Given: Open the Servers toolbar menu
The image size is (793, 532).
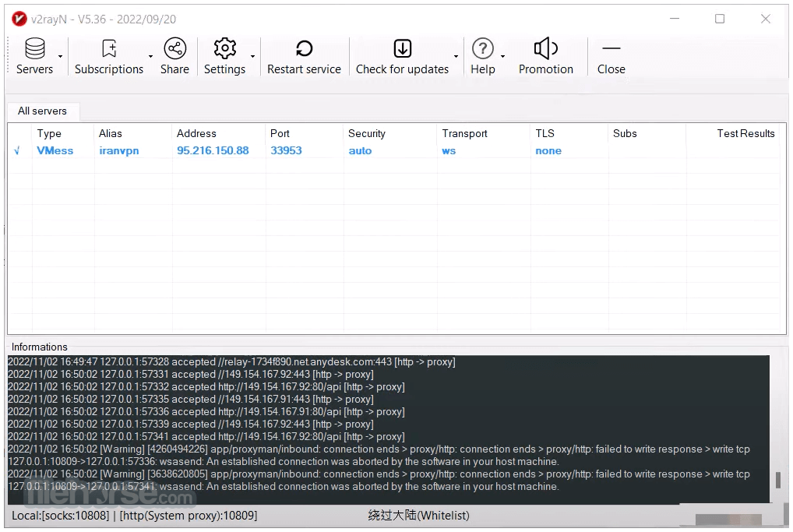Looking at the screenshot, I should 34,57.
